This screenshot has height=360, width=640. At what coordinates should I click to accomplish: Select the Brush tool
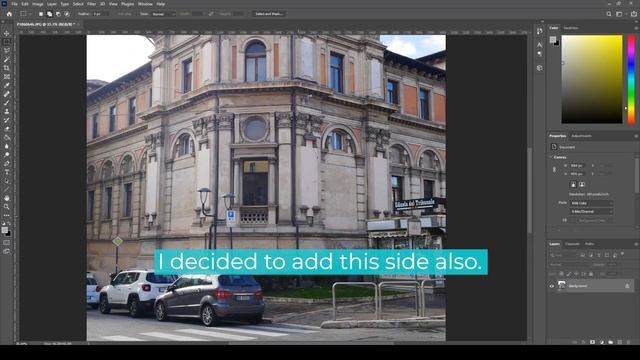click(x=7, y=103)
